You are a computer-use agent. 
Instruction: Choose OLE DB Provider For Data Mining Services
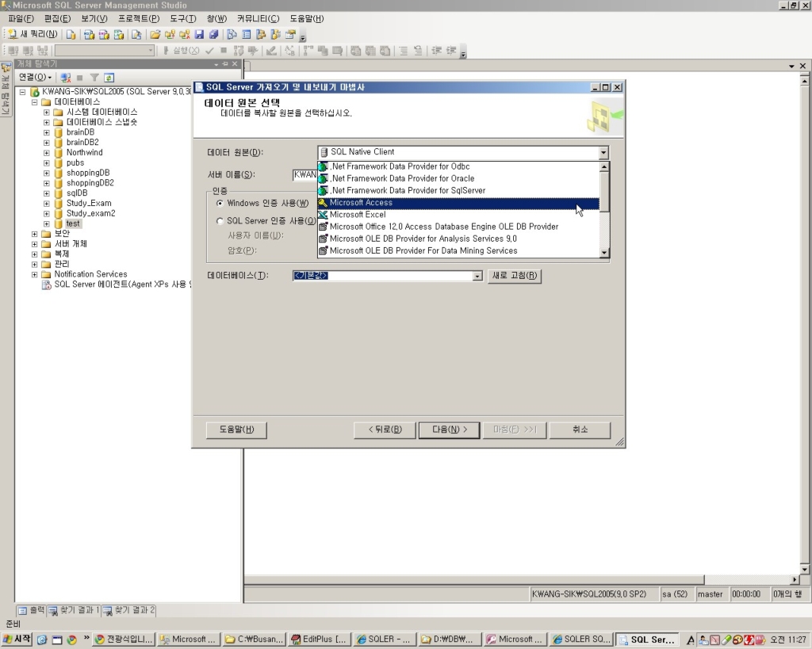(458, 250)
